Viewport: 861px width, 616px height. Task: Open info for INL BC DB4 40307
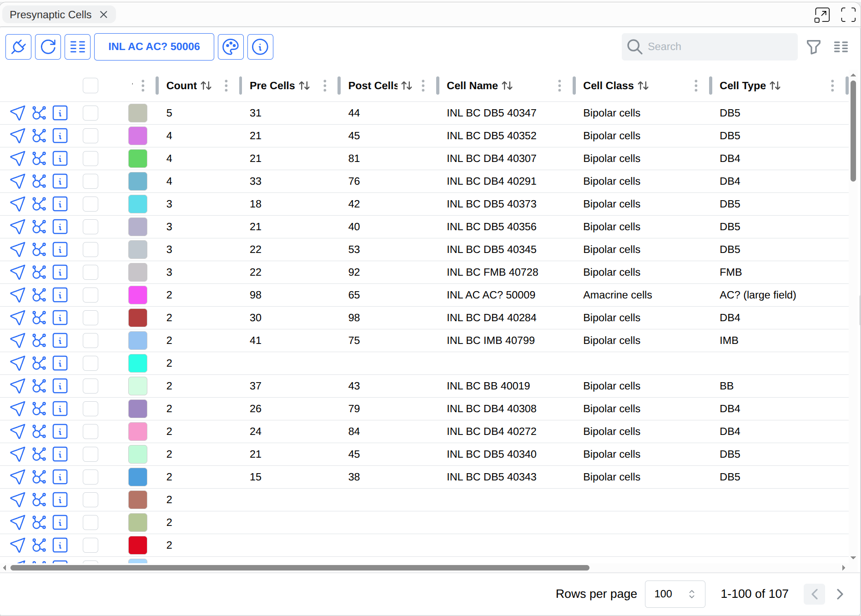click(x=60, y=158)
